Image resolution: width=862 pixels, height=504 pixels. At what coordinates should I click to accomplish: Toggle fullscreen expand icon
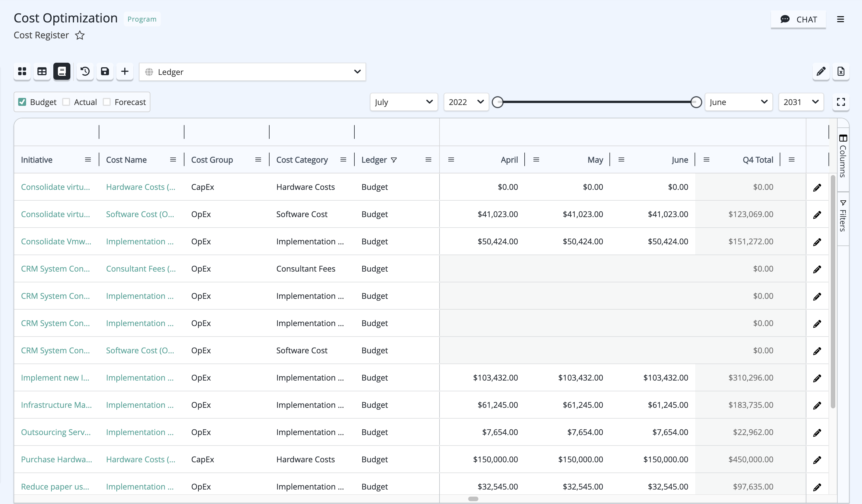[x=841, y=102]
